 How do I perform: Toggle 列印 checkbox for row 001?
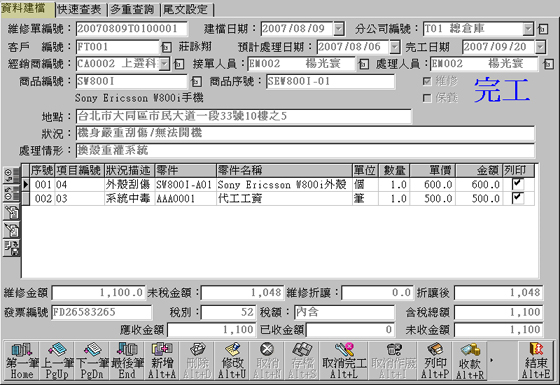pyautogui.click(x=517, y=184)
